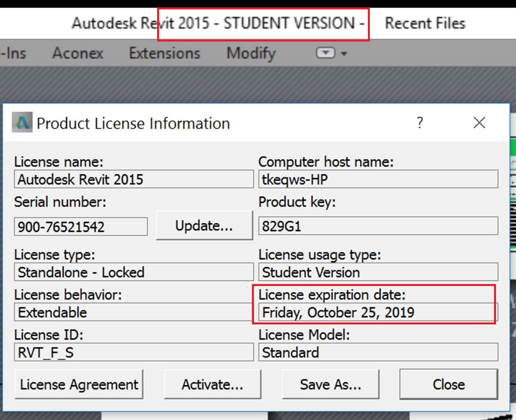
Task: Click the expiration date Friday, October 25, 2019
Action: [378, 312]
